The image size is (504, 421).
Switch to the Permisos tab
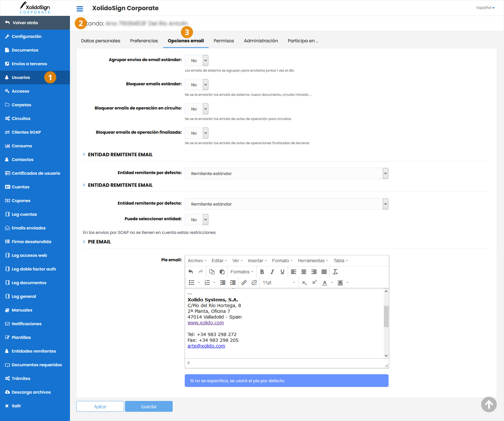click(224, 41)
